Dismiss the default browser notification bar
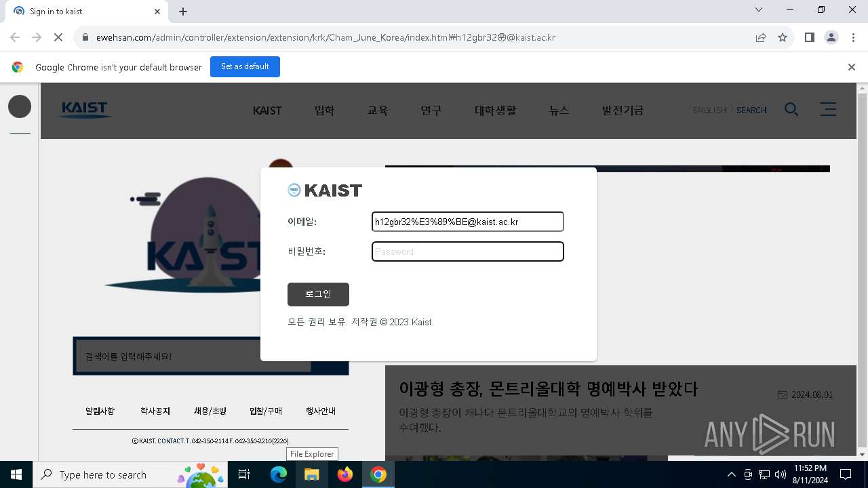 pos(852,67)
